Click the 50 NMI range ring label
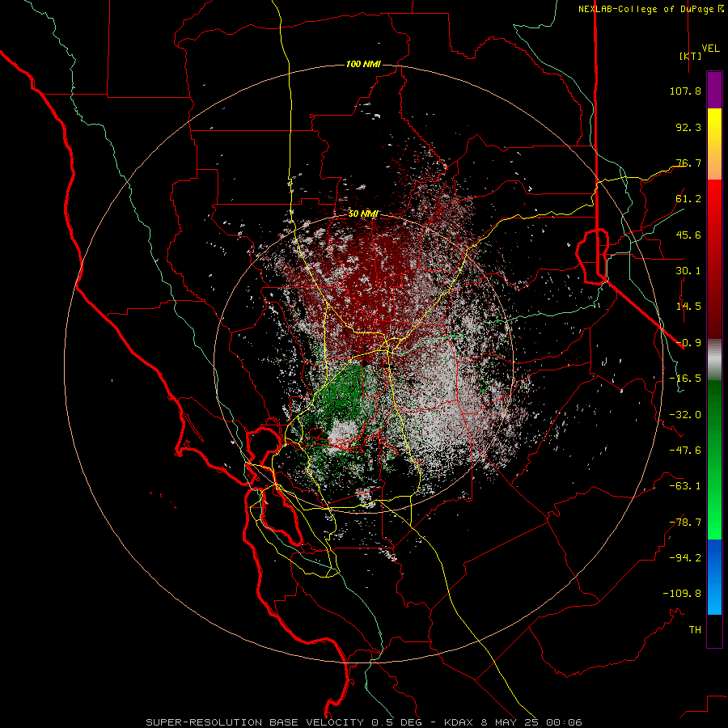728x728 pixels. 363,214
